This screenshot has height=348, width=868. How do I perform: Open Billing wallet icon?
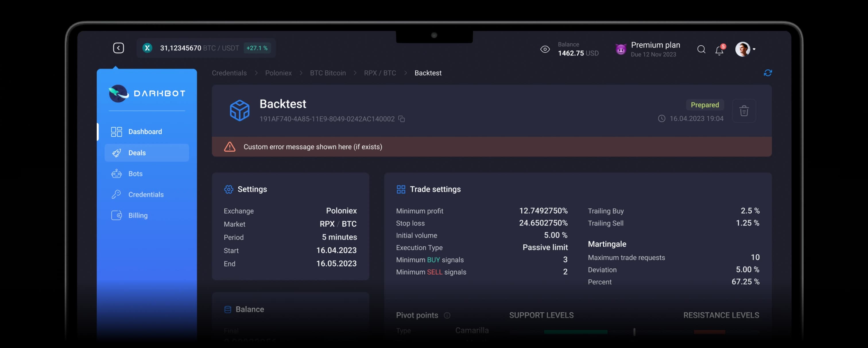tap(117, 215)
